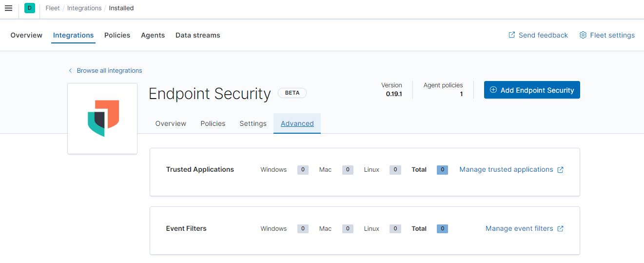Open the Fleet Policies tab
Screen dimensions: 644x263
(x=117, y=35)
